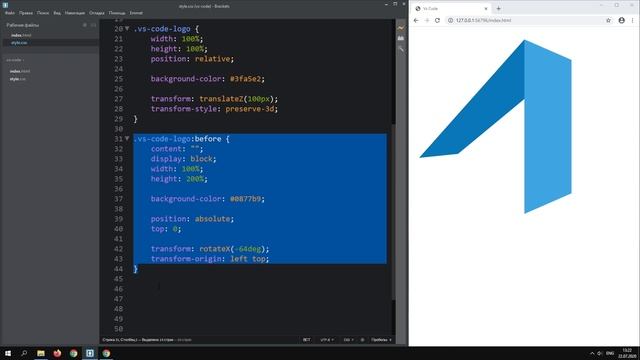640x360 pixels.
Task: Open the encoding dropdown in status bar
Action: tap(327, 340)
